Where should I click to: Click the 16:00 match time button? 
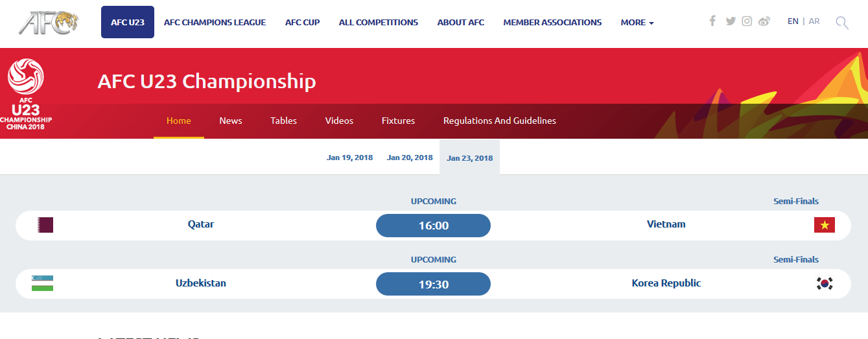434,226
